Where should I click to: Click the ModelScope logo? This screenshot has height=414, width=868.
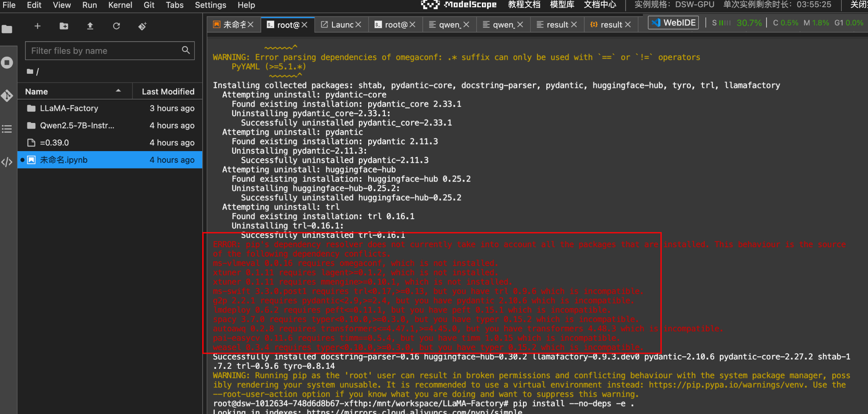[x=459, y=5]
